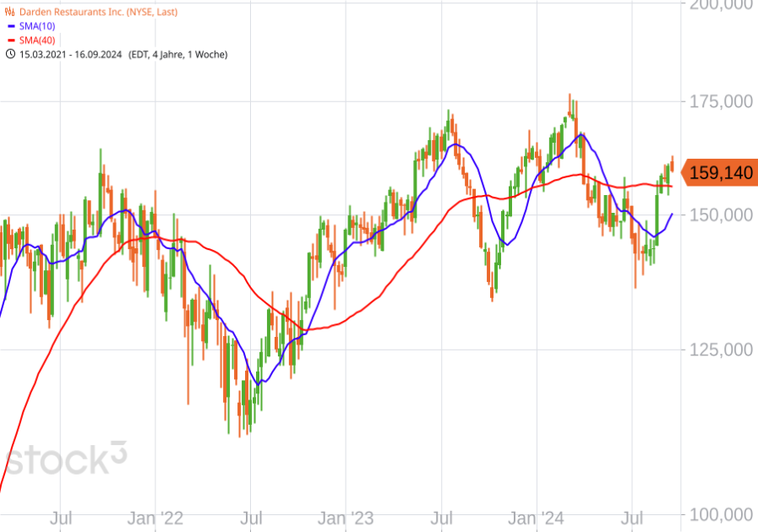This screenshot has height=532, width=758.
Task: Click the Jan '24 time axis label
Action: pos(536,519)
